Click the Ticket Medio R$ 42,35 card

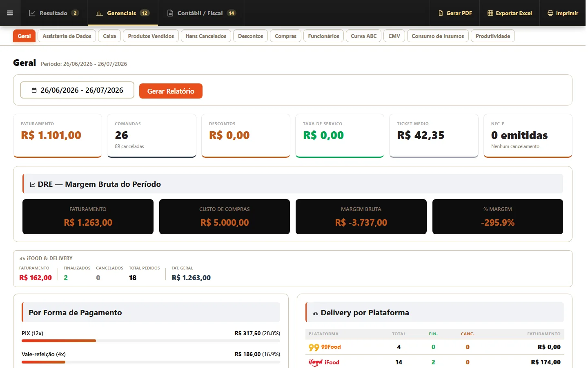(434, 136)
